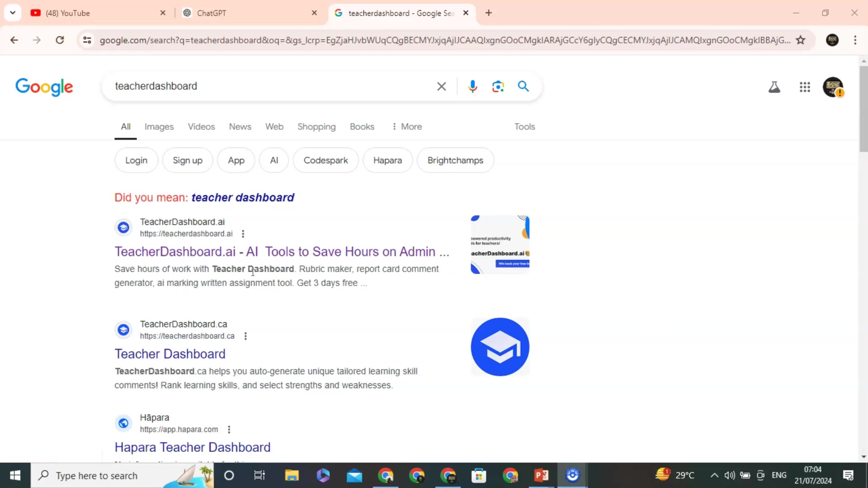This screenshot has width=868, height=488.
Task: Bookmark this page with star icon
Action: pos(801,40)
